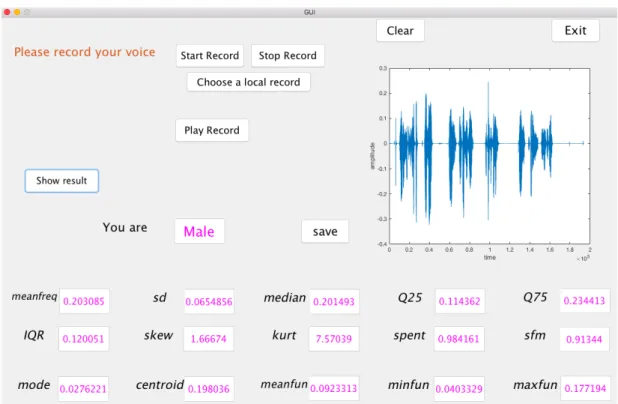The width and height of the screenshot is (618, 404).
Task: Click the meanfun value 0.0923313
Action: [x=334, y=389]
